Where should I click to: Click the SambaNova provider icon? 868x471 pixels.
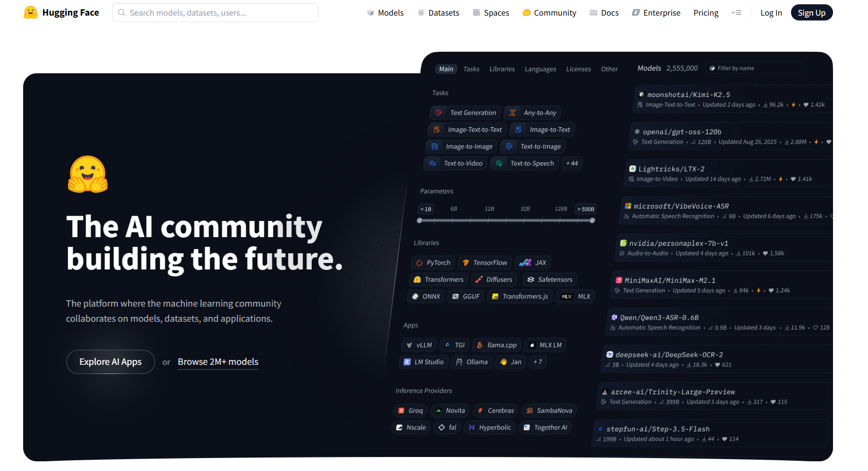pyautogui.click(x=530, y=411)
